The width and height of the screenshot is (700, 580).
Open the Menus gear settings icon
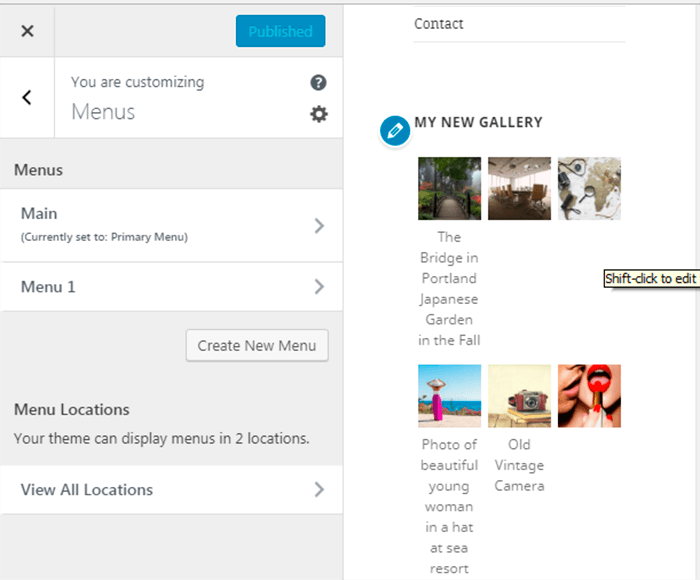click(x=319, y=114)
